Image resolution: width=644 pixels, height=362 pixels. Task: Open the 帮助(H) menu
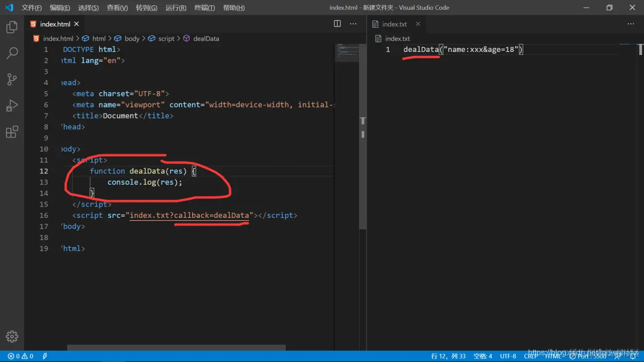(x=234, y=8)
